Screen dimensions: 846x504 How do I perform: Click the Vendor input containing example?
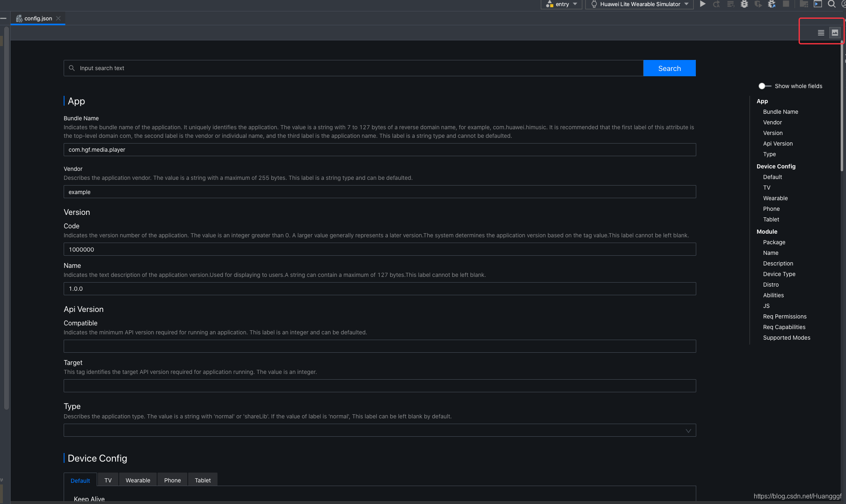pyautogui.click(x=380, y=192)
